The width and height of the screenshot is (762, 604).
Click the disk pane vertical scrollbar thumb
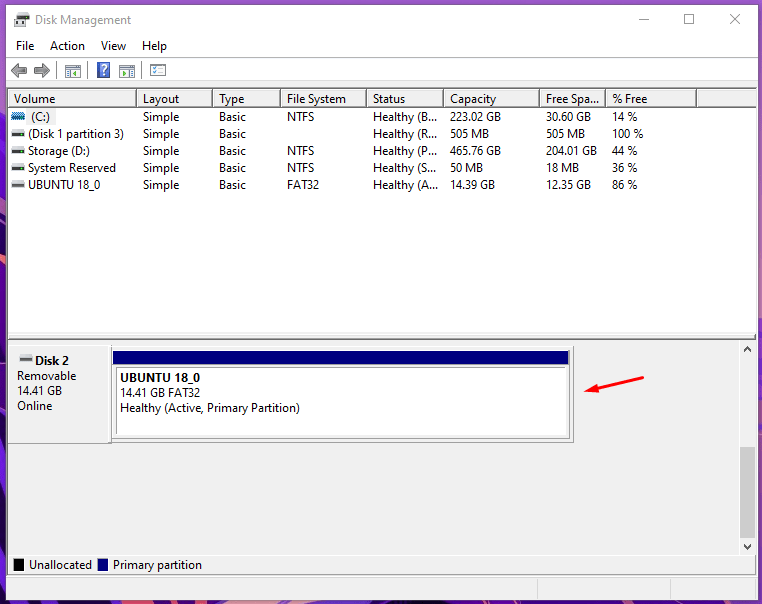(x=747, y=492)
